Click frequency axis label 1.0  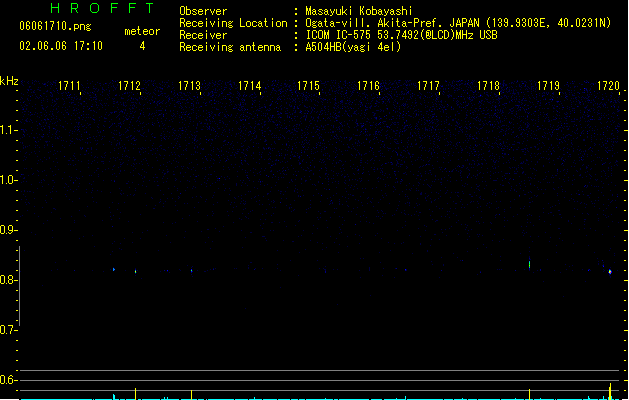point(8,180)
